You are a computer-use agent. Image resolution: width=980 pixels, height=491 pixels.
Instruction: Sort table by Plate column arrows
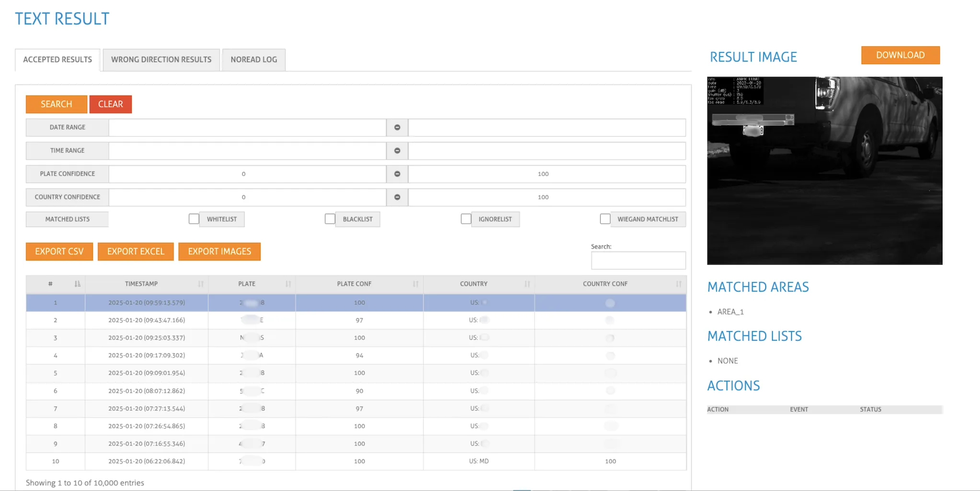tap(288, 284)
